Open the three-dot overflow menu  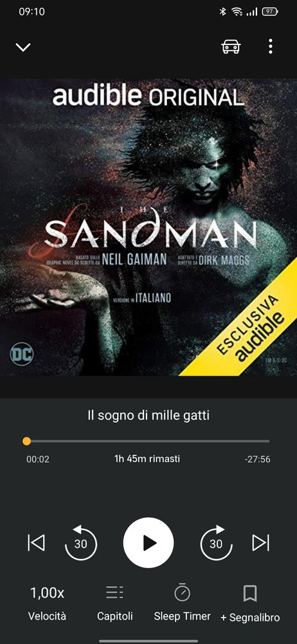point(271,46)
